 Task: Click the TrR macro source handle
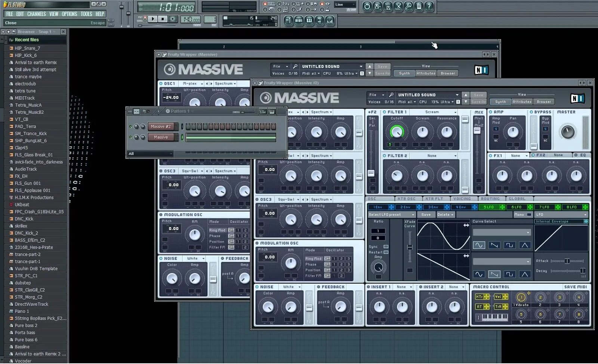[505, 307]
